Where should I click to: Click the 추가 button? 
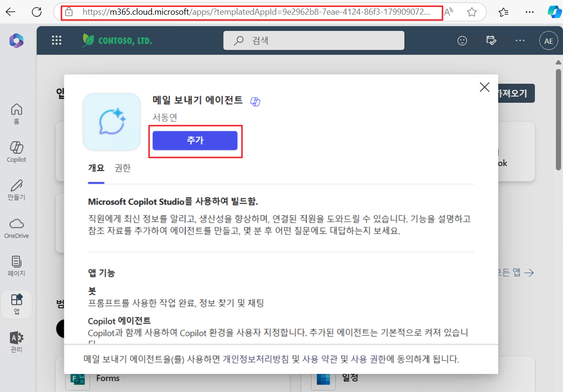tap(195, 140)
